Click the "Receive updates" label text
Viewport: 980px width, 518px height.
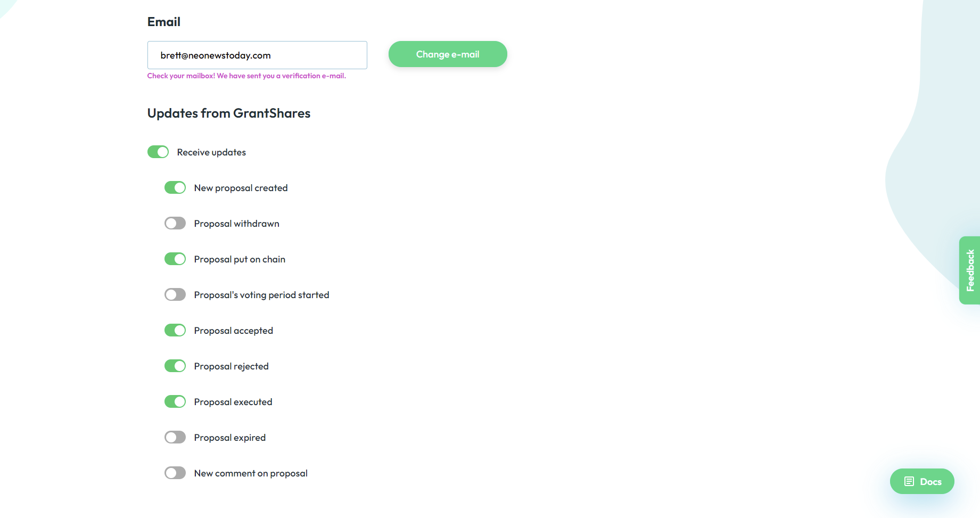coord(211,152)
